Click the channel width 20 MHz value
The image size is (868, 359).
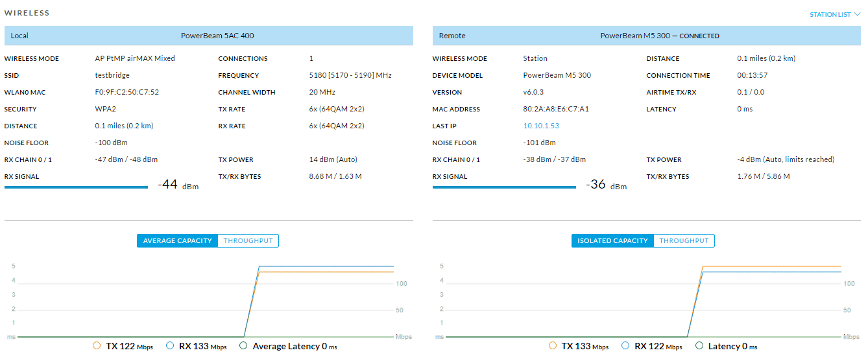[322, 92]
